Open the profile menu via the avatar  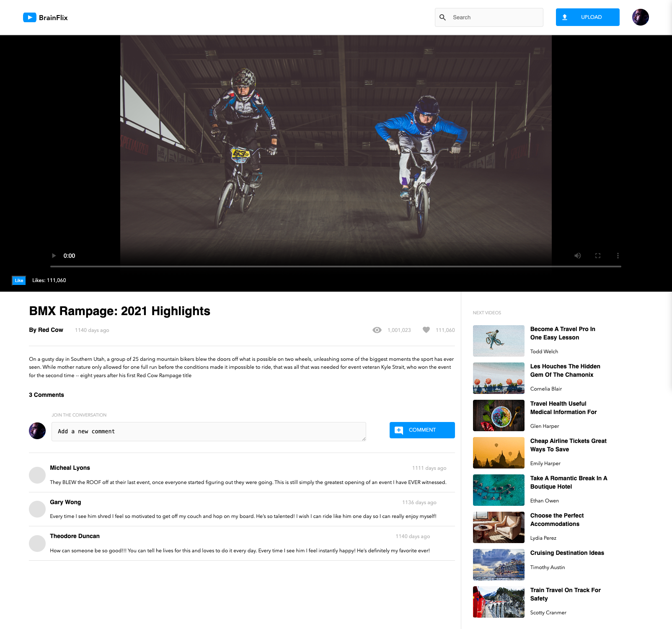(x=640, y=17)
